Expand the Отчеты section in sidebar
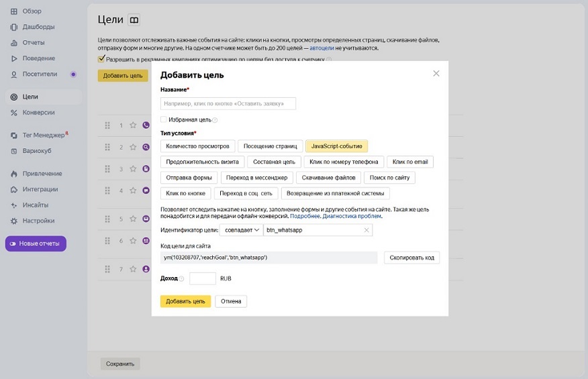This screenshot has height=379, width=588. coord(33,42)
